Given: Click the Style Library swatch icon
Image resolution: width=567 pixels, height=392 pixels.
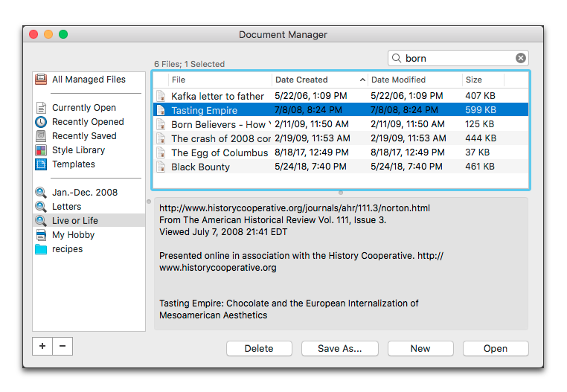Looking at the screenshot, I should tap(41, 150).
